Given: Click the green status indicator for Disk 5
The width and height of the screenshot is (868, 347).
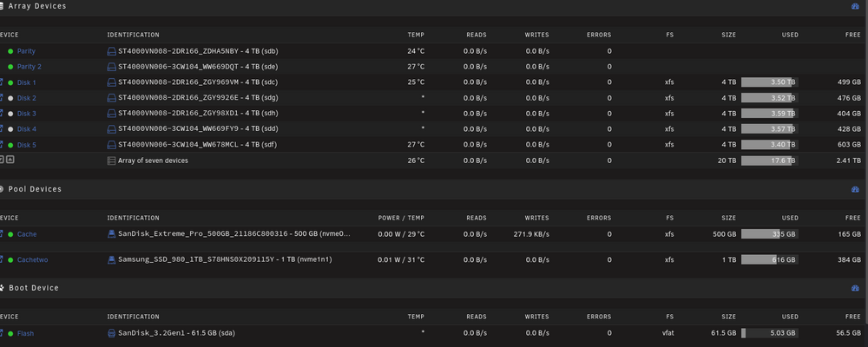Looking at the screenshot, I should pos(10,145).
